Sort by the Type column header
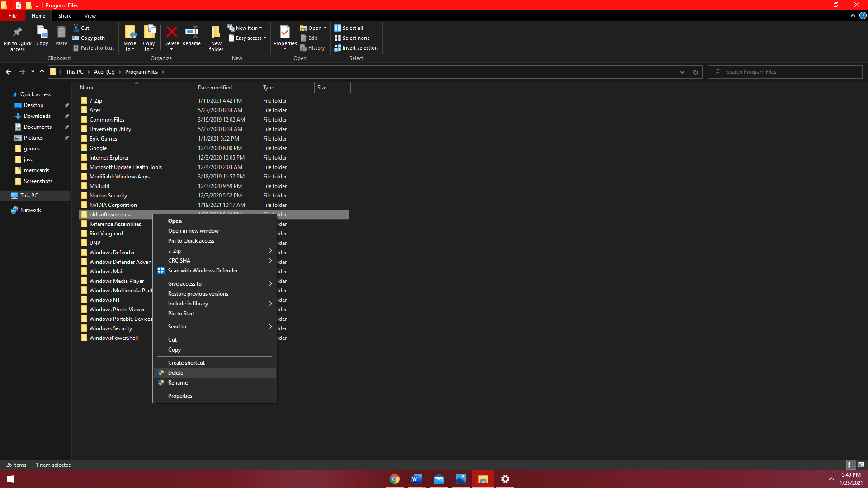Screen dimensions: 868x488 click(x=287, y=88)
